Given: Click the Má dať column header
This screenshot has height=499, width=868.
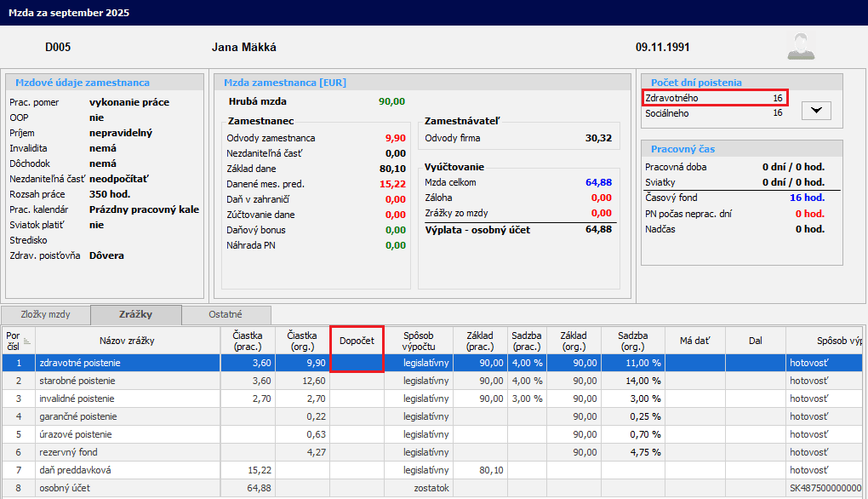Looking at the screenshot, I should (x=694, y=341).
